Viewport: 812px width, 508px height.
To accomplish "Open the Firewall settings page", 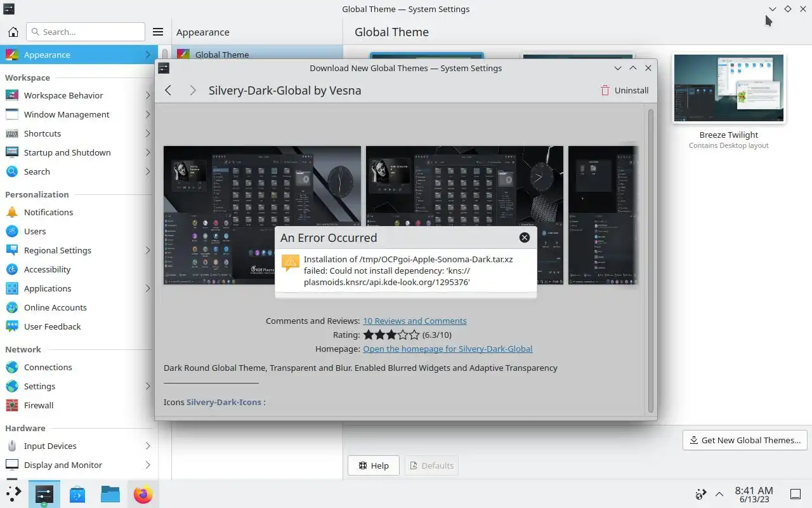I will click(x=79, y=405).
